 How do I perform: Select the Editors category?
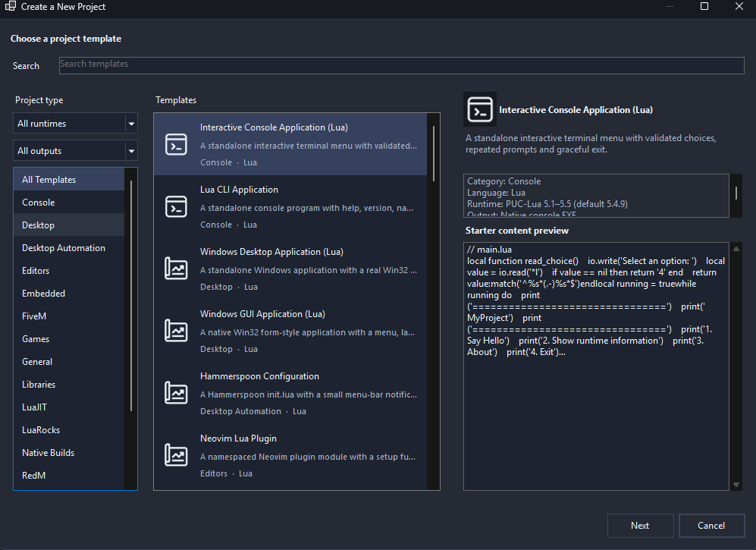69,271
